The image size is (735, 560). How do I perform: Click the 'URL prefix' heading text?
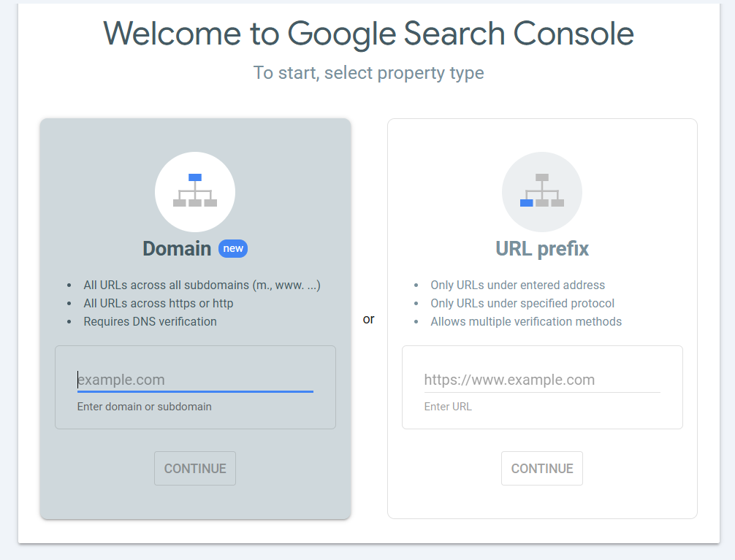pos(541,248)
